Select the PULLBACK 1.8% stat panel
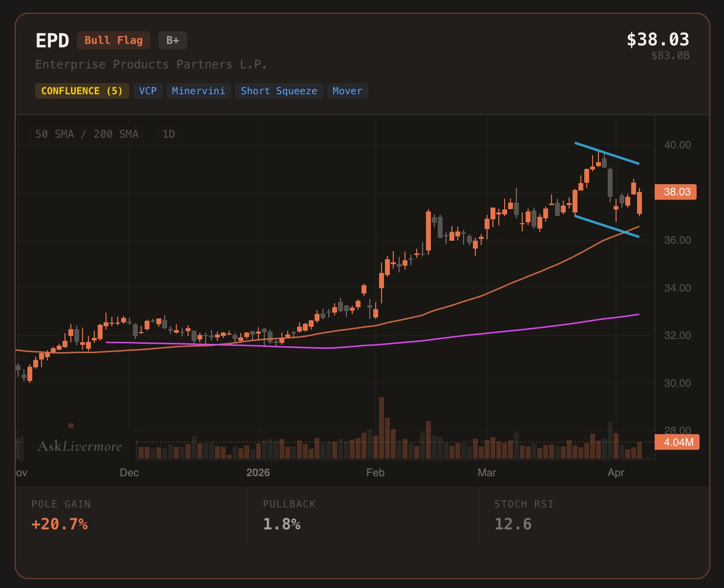 pos(282,524)
